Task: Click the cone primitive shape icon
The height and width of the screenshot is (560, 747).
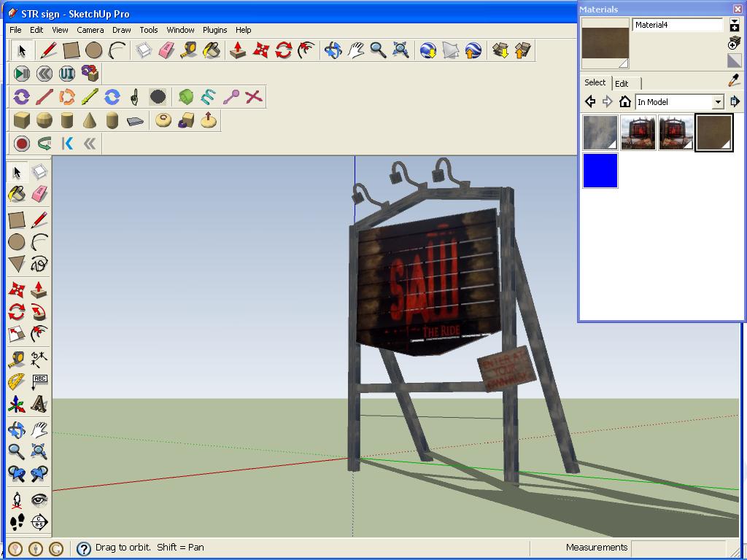Action: pyautogui.click(x=90, y=120)
